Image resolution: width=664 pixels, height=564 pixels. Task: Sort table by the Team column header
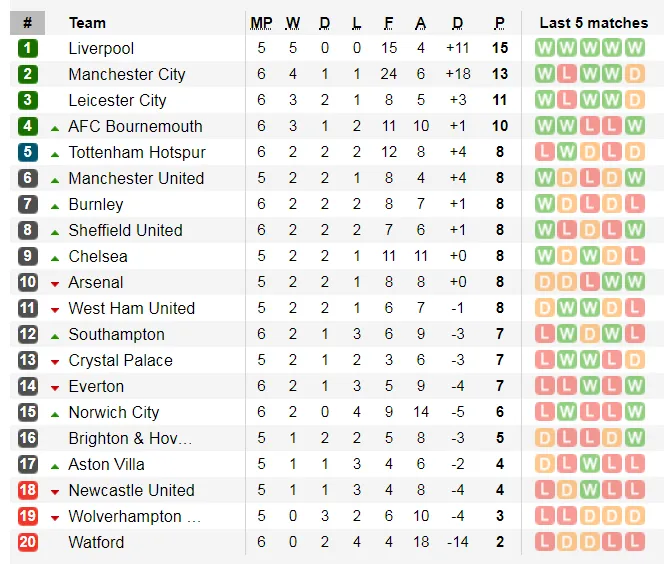click(87, 22)
